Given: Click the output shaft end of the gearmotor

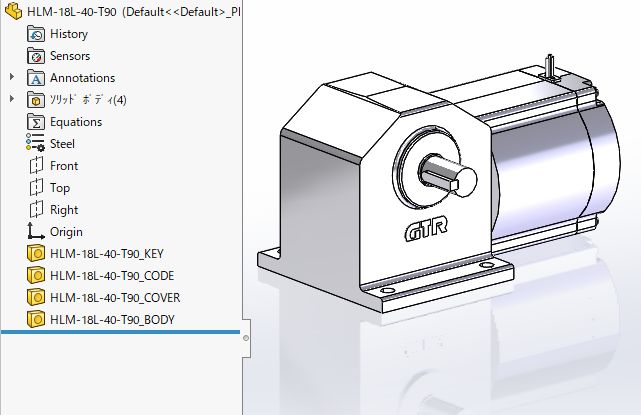Looking at the screenshot, I should (465, 182).
